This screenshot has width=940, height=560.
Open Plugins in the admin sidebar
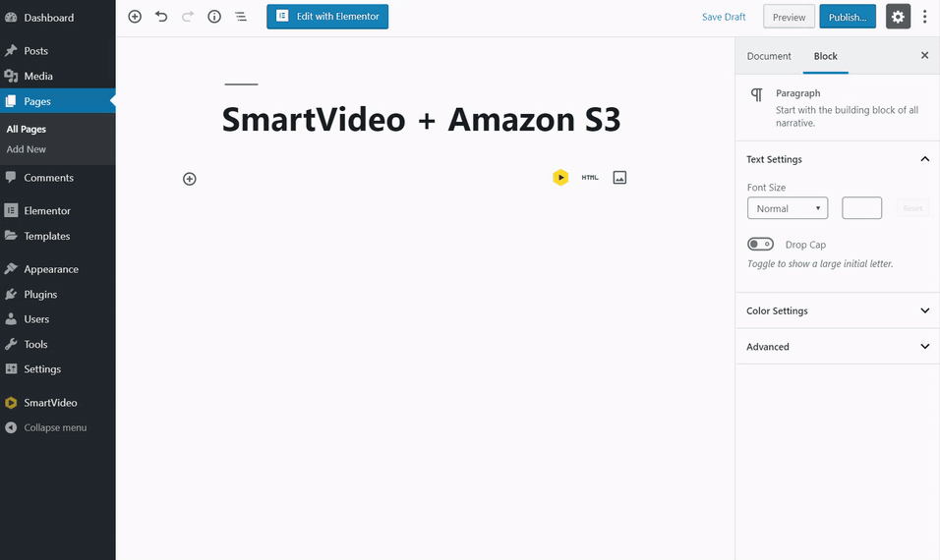click(40, 294)
